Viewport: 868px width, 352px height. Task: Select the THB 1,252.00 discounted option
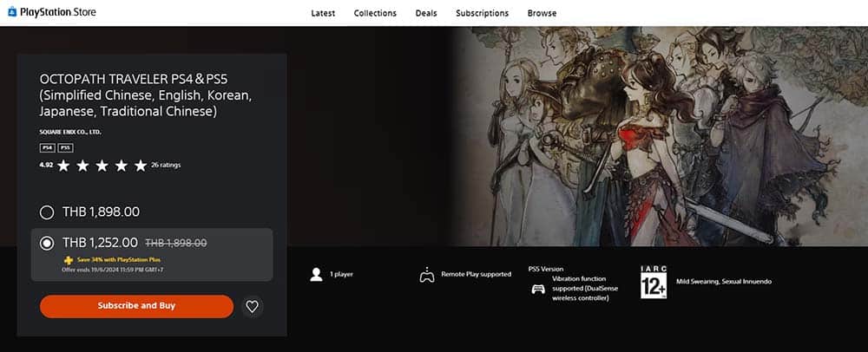(47, 243)
